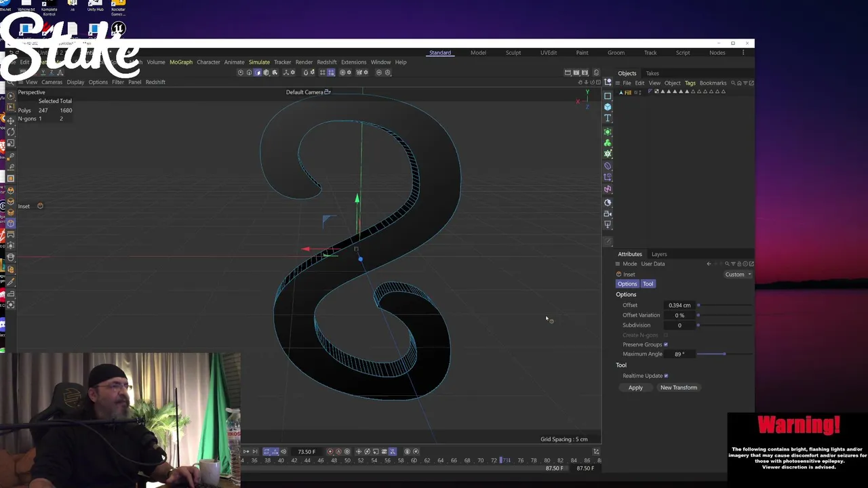868x488 pixels.
Task: Select the Rotate tool in left toolbar
Action: (10, 131)
